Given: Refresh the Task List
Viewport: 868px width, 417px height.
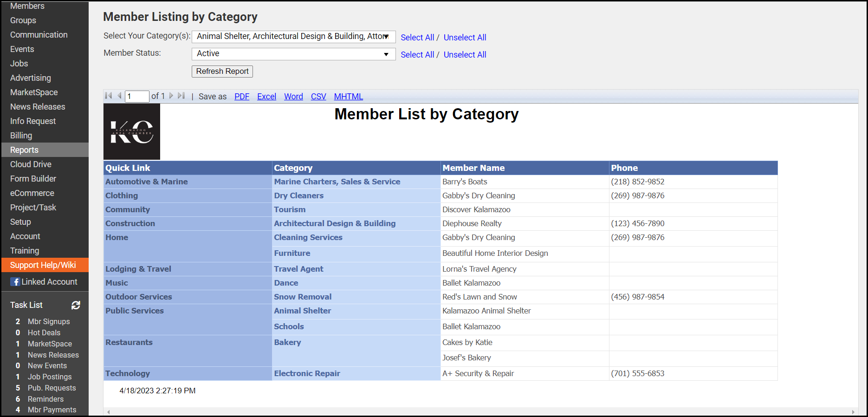Looking at the screenshot, I should tap(76, 305).
